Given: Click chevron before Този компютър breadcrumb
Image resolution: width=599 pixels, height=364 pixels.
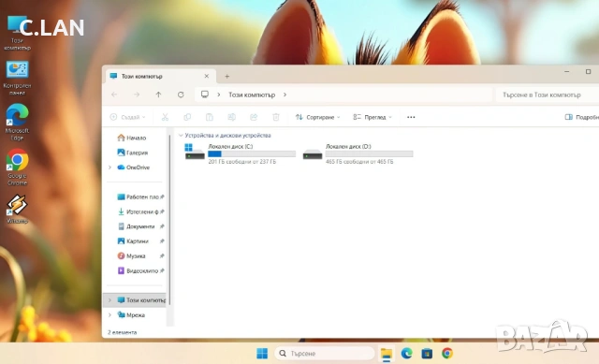Looking at the screenshot, I should pos(219,95).
